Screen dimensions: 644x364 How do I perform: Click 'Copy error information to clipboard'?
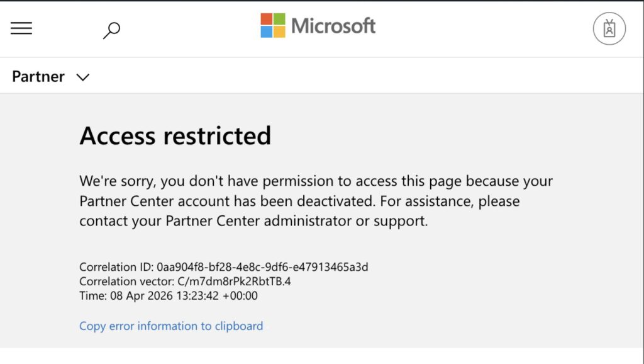[x=171, y=326]
